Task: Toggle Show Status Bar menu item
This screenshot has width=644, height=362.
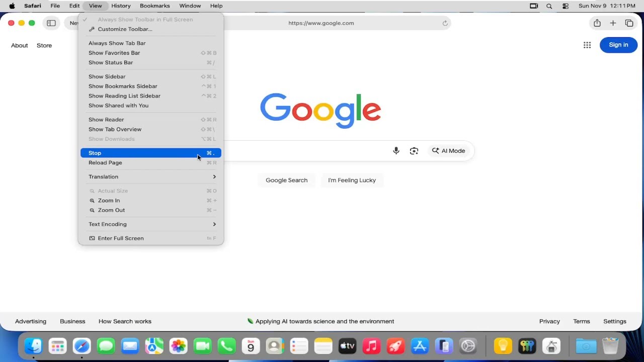Action: (151, 62)
